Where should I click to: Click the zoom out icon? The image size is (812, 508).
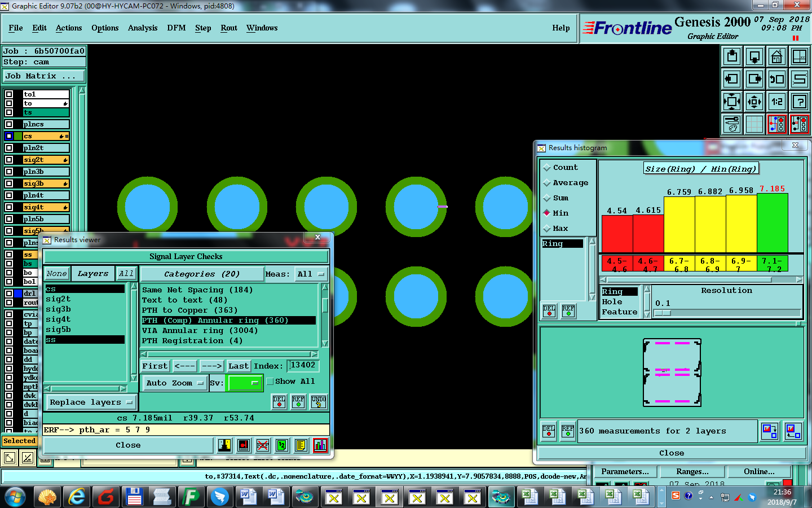[754, 102]
